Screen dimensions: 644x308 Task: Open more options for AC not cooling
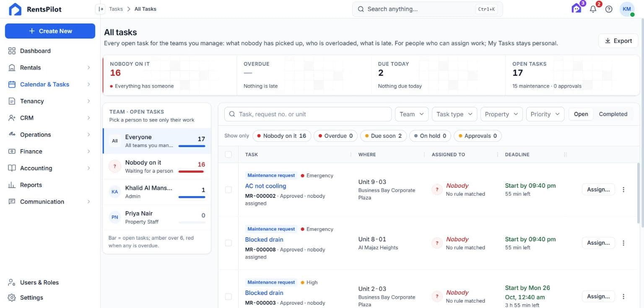623,189
